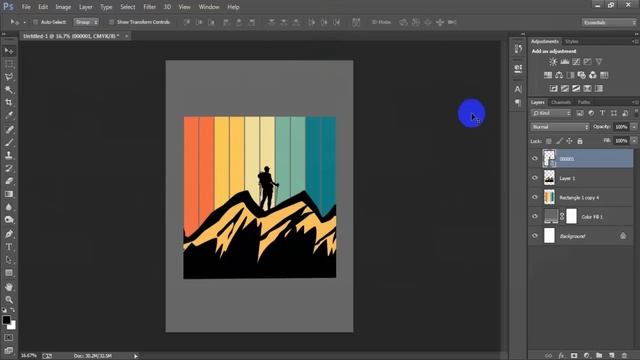The height and width of the screenshot is (360, 640).
Task: Hide the Rectangle 1 copy 4 layer
Action: click(535, 197)
